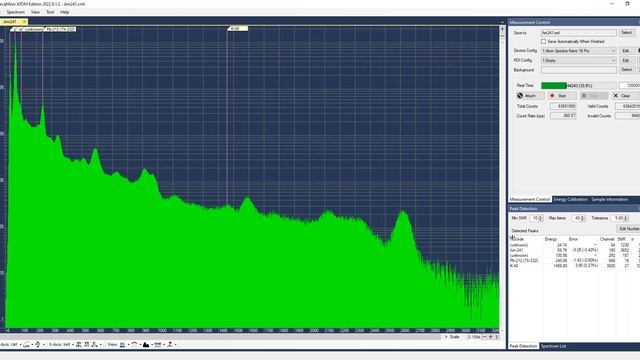Click the Channel column header
The image size is (640, 360).
coord(607,239)
